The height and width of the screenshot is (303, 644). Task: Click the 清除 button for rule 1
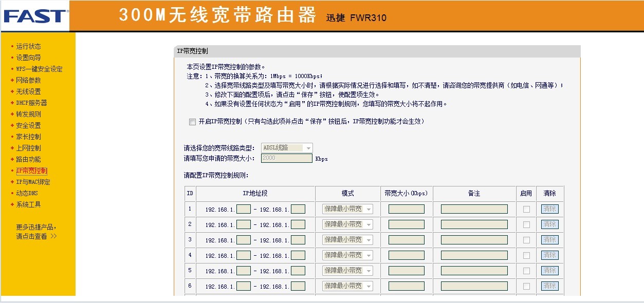pos(550,209)
